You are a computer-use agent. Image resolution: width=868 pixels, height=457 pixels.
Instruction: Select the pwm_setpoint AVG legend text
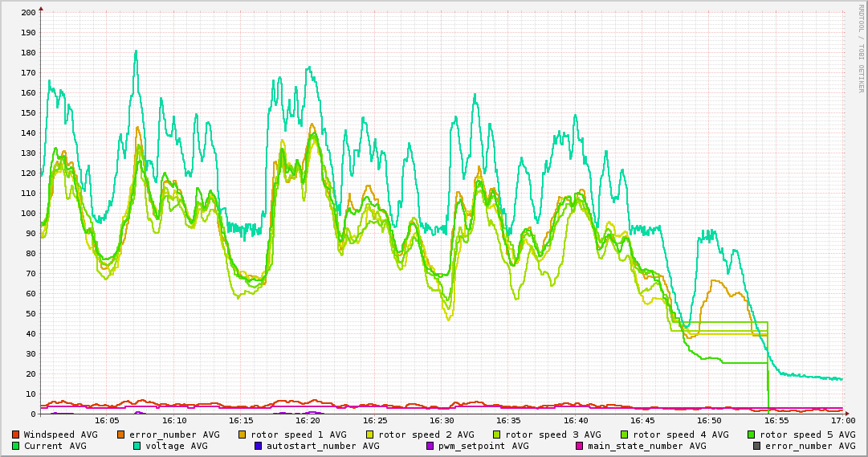483,446
